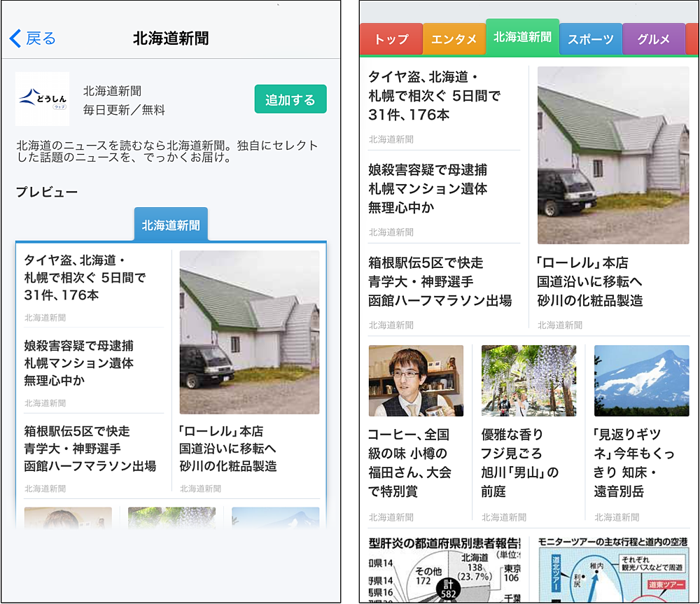This screenshot has width=700, height=604.
Task: Open 「見返りギツネ」 article headline
Action: click(634, 463)
